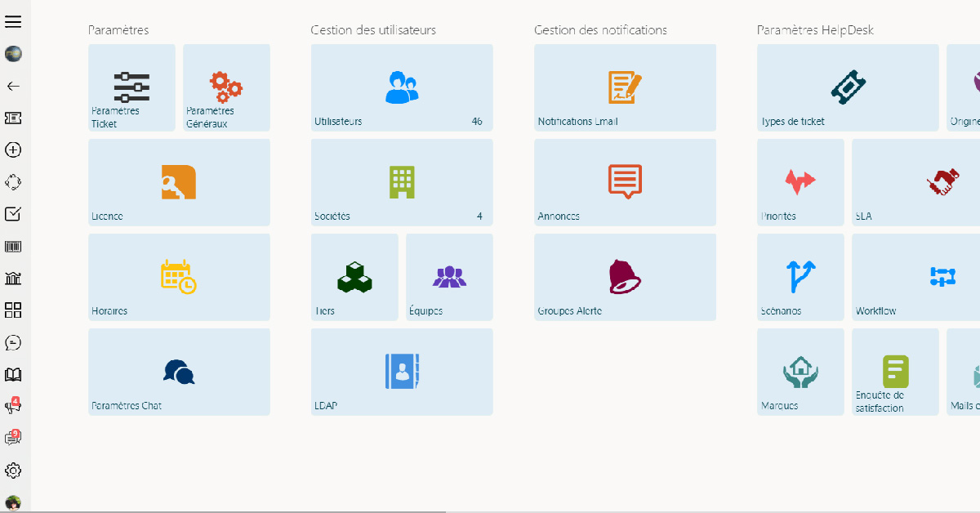Open Paramètres Chat tile
The width and height of the screenshot is (980, 513).
(179, 372)
